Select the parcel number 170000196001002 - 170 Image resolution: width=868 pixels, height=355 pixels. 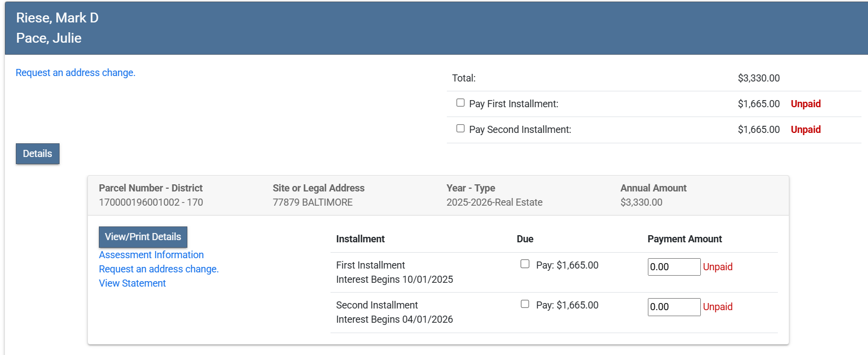151,202
